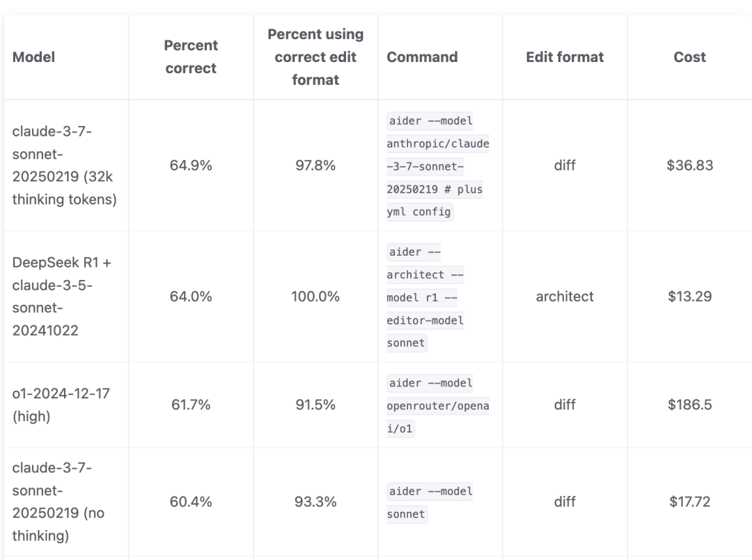Select the claude-3-7-sonnet no thinking model cell

coord(61,501)
